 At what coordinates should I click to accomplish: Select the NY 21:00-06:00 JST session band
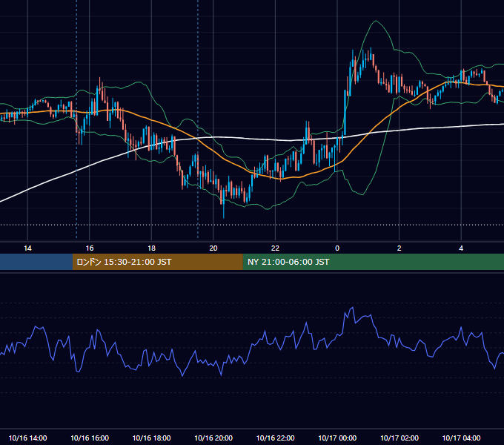373,262
